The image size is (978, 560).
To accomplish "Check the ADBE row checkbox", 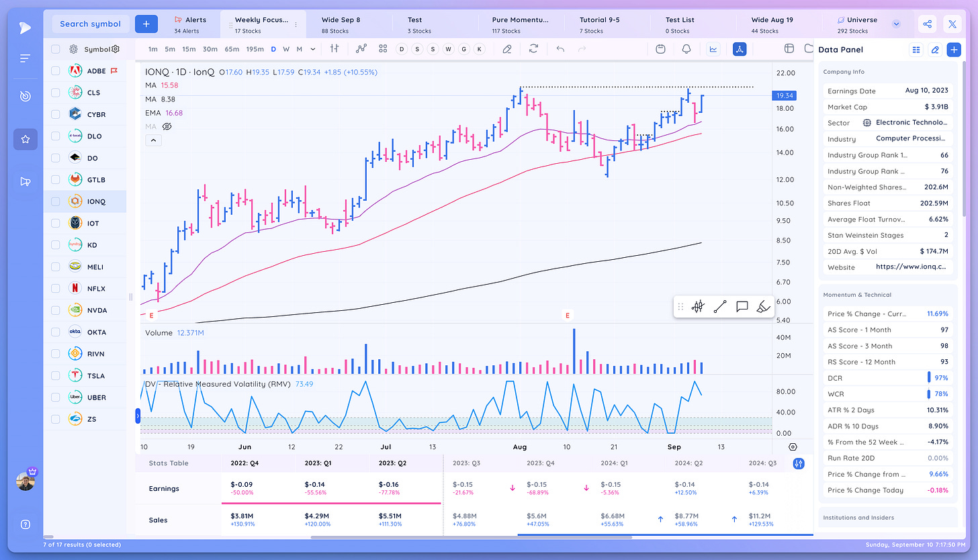I will click(x=55, y=71).
